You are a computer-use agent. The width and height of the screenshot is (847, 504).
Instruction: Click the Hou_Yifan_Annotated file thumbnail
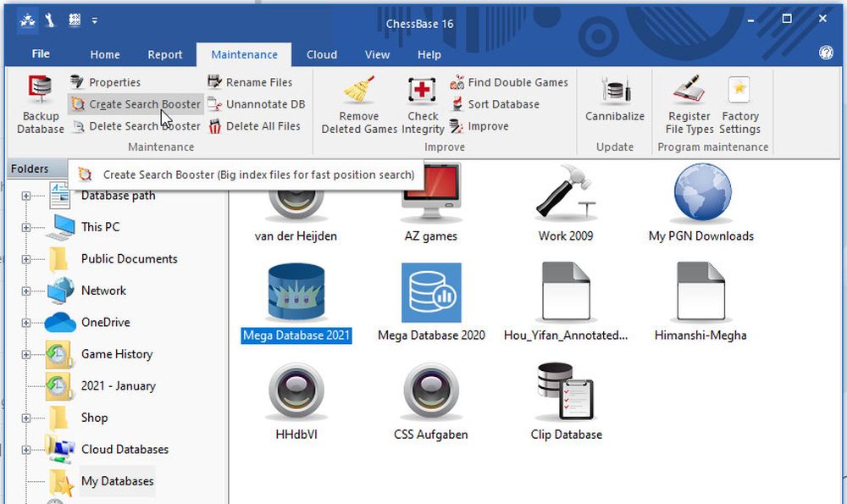coord(566,293)
